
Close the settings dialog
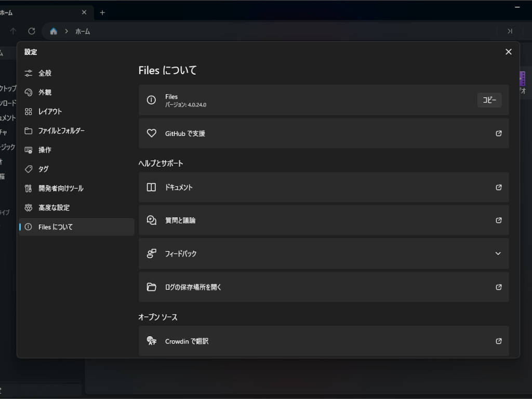pos(508,52)
